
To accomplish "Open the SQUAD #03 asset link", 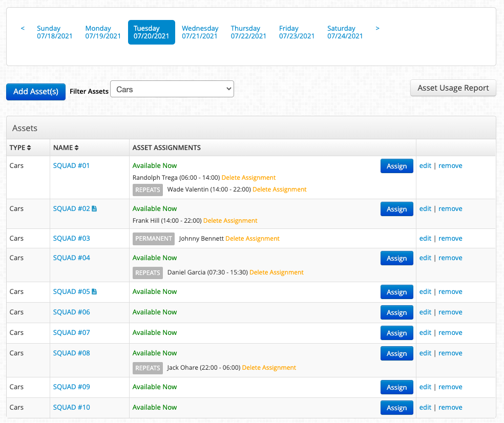I will 71,239.
